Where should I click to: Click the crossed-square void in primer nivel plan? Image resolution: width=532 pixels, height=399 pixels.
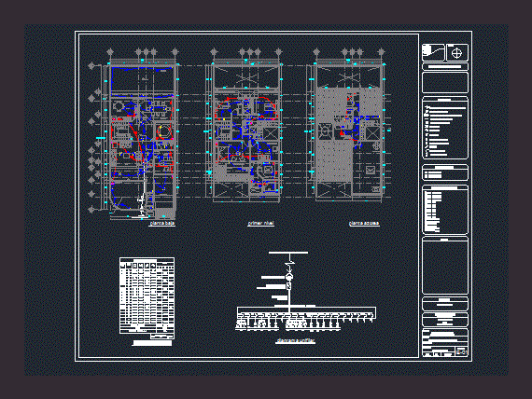coord(271,133)
